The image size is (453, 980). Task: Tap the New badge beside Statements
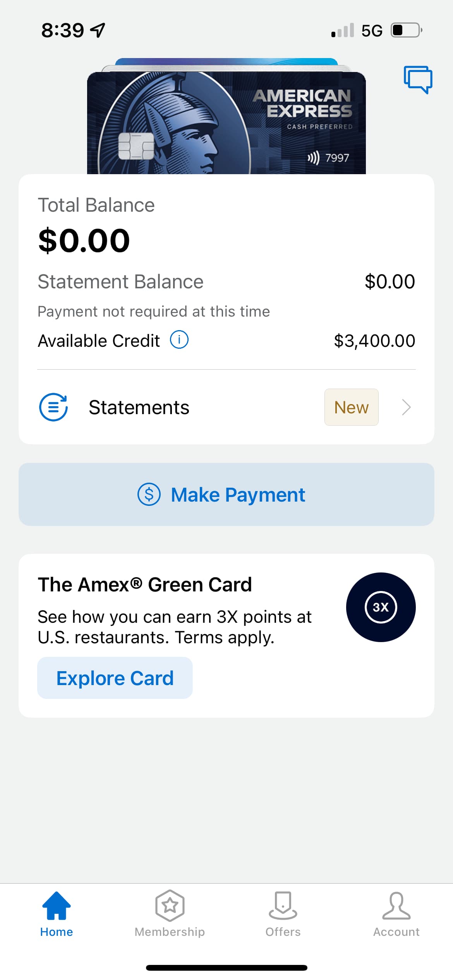[x=351, y=407]
